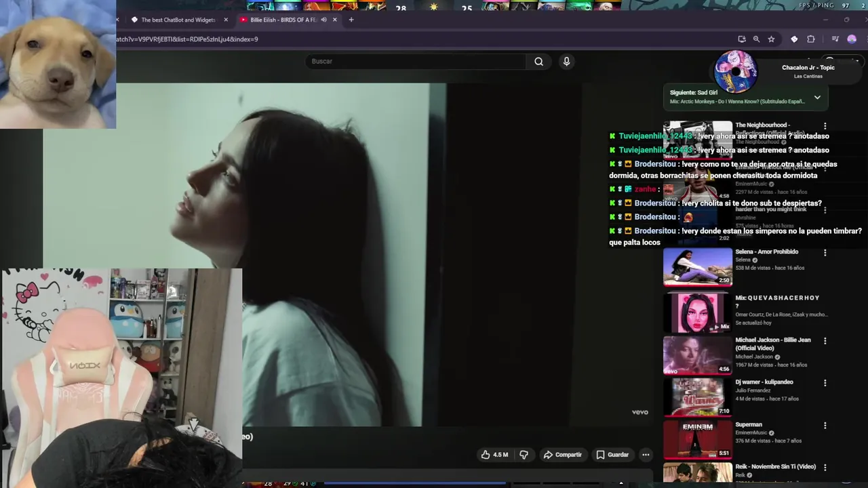868x488 pixels.
Task: Like the video with thumbs-up 4.5 M
Action: pyautogui.click(x=494, y=455)
